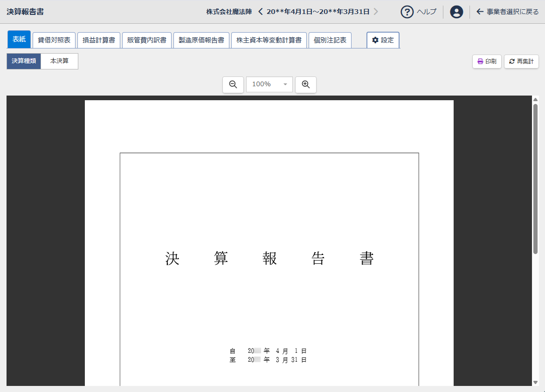Click the printer icon to print
The image size is (545, 392).
click(480, 61)
